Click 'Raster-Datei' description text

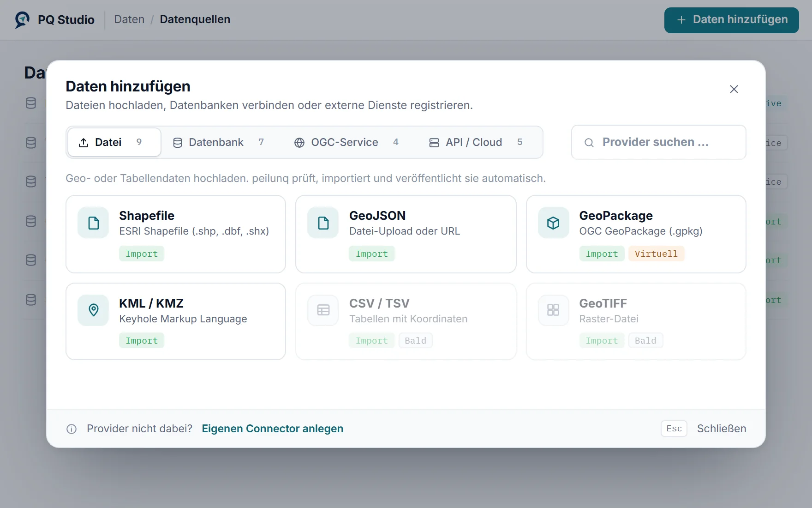click(x=609, y=319)
